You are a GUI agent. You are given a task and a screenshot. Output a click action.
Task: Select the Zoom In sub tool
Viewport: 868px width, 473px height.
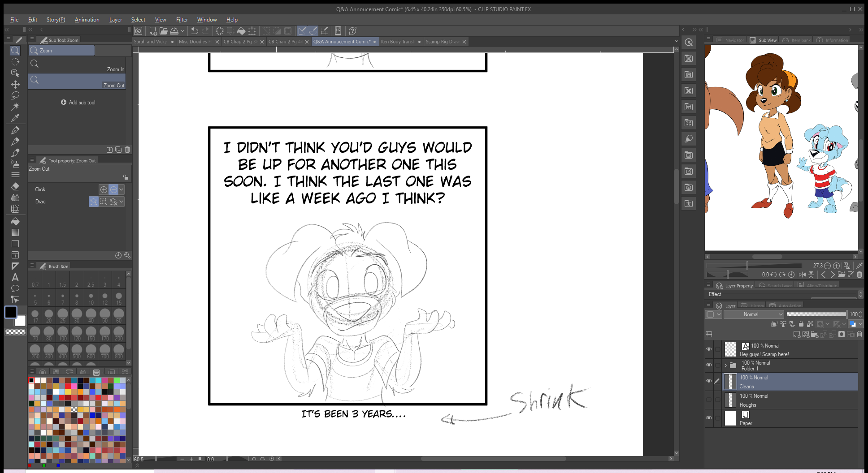pos(77,65)
